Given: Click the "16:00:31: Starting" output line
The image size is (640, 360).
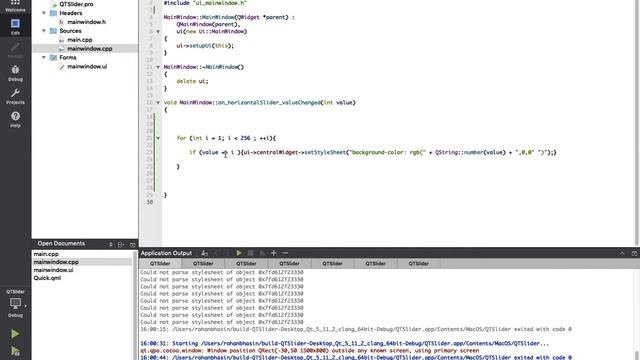Looking at the screenshot, I should 345,344.
